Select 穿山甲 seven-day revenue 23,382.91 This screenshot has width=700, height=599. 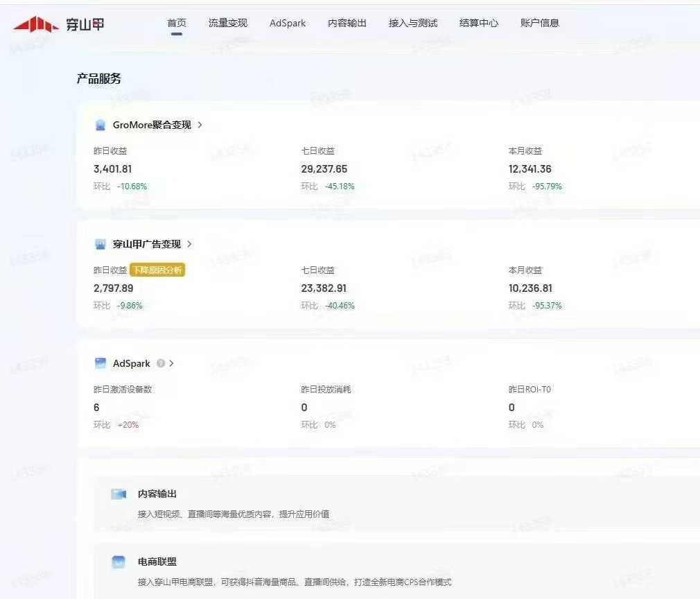pyautogui.click(x=324, y=288)
